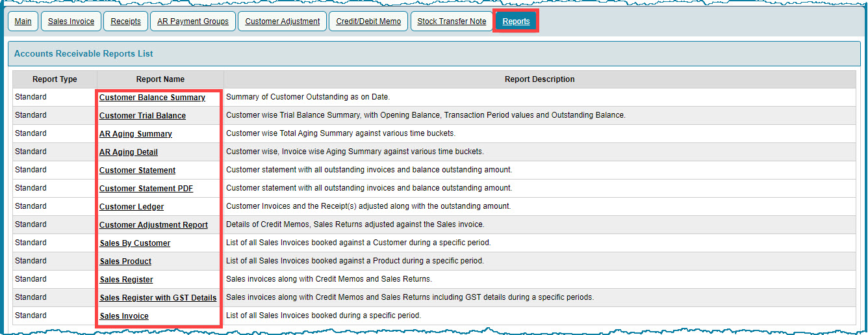
Task: Open Customer Balance Summary report
Action: pyautogui.click(x=152, y=98)
